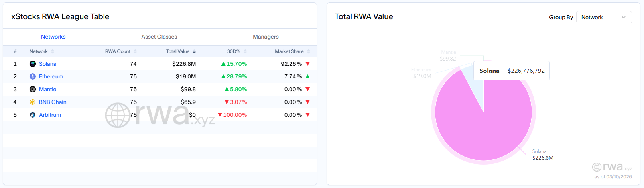Open the BNB Chain network link
644x188 pixels.
click(53, 102)
